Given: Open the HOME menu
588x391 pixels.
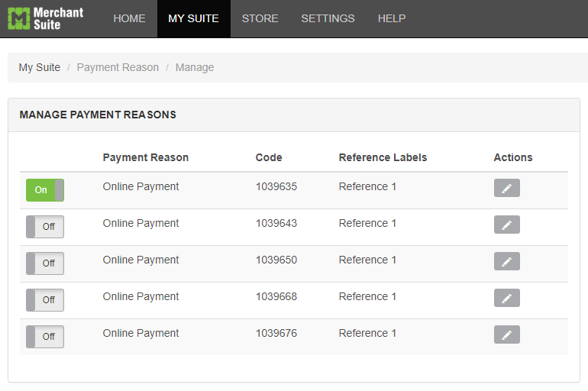Looking at the screenshot, I should 129,18.
